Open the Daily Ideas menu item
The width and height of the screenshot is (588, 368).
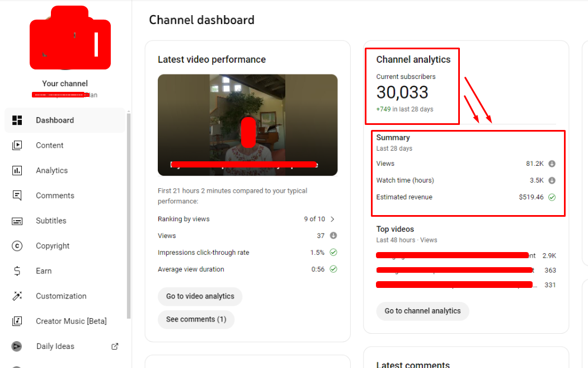click(55, 346)
